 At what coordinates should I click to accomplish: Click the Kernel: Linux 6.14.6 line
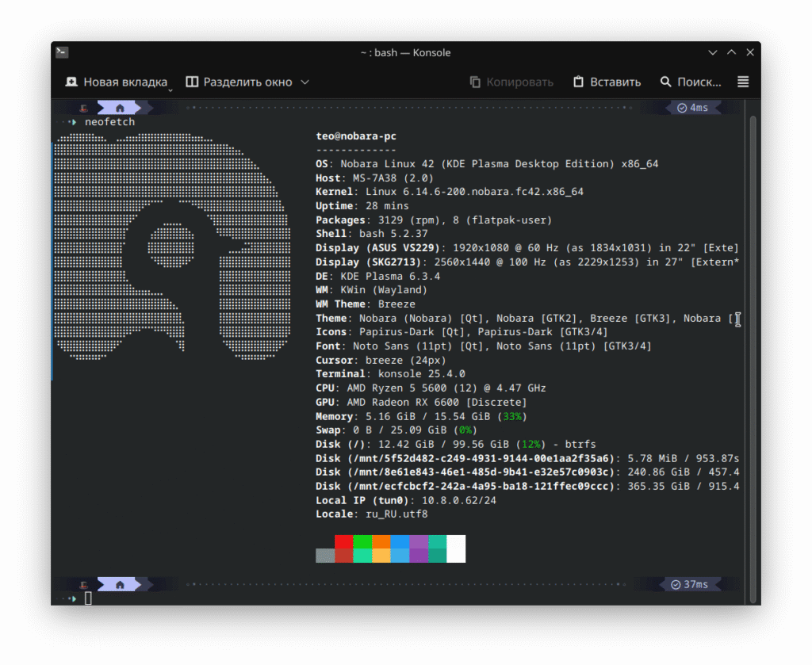(450, 192)
